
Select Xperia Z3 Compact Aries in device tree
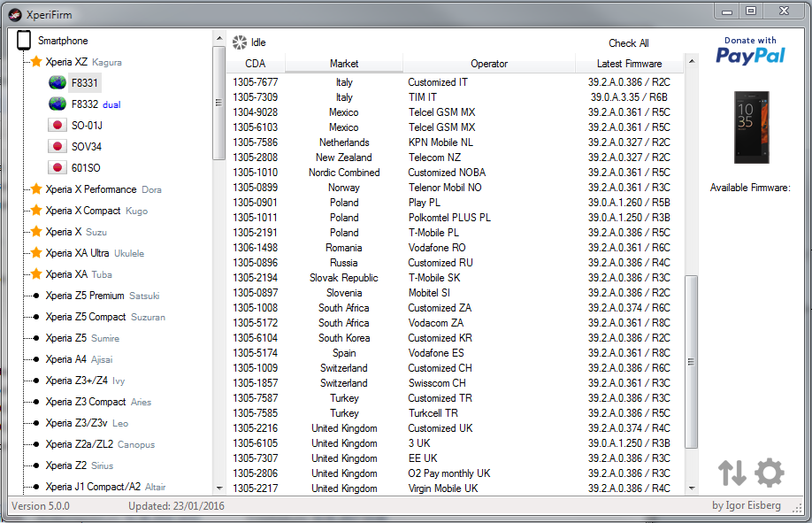(x=98, y=402)
